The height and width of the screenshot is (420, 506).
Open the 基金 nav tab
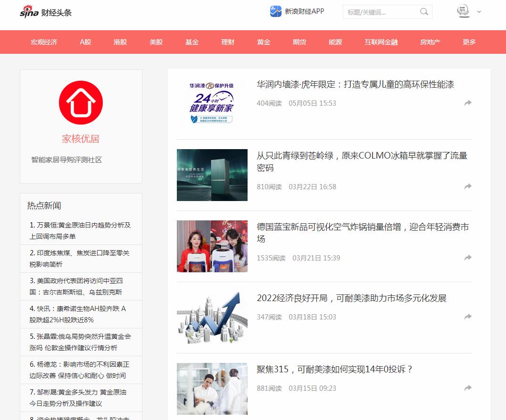coord(192,42)
